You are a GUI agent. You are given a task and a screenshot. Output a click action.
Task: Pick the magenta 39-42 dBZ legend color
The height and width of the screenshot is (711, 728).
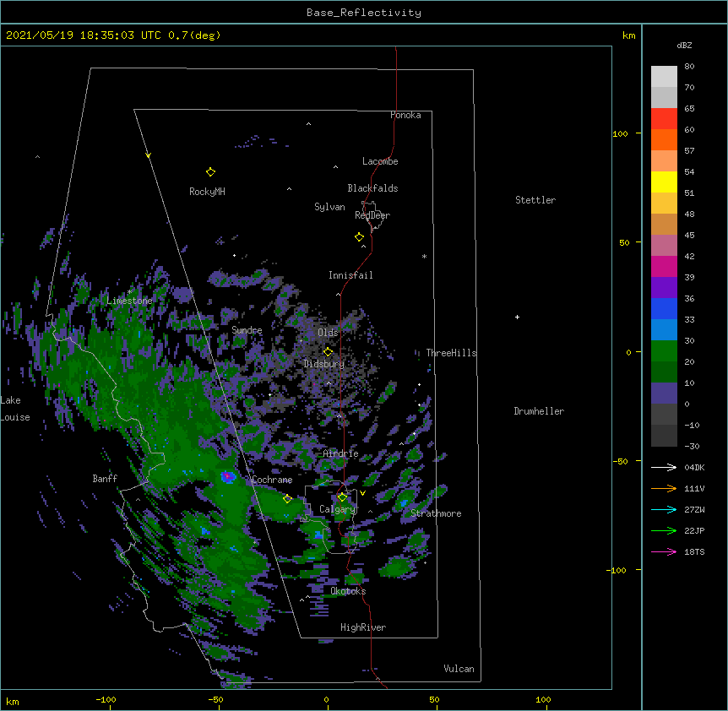point(664,266)
